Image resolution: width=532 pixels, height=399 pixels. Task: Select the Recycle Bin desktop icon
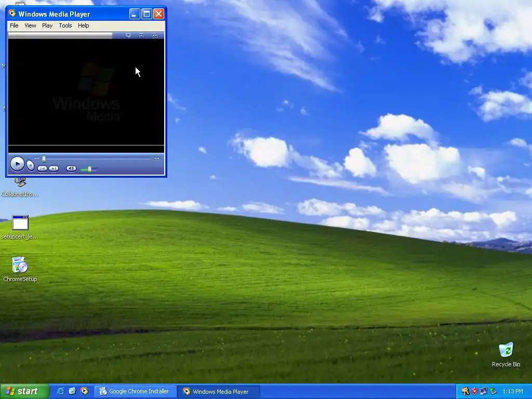[506, 354]
